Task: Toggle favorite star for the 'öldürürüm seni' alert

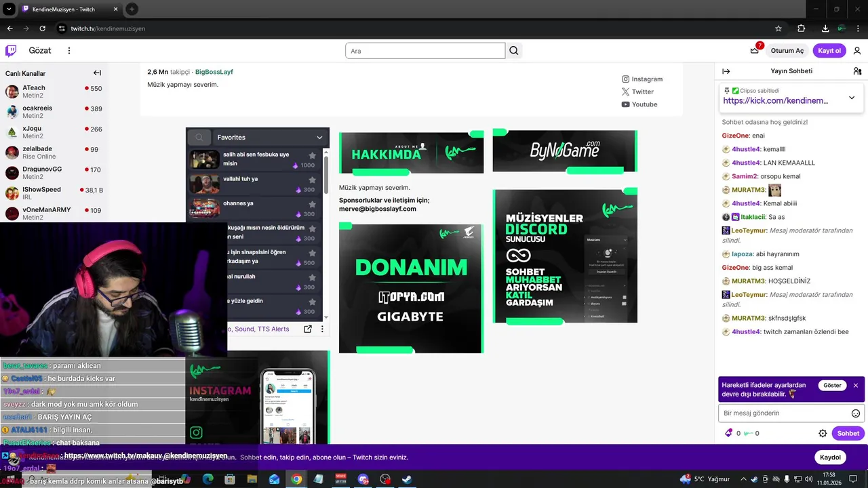Action: 312,228
